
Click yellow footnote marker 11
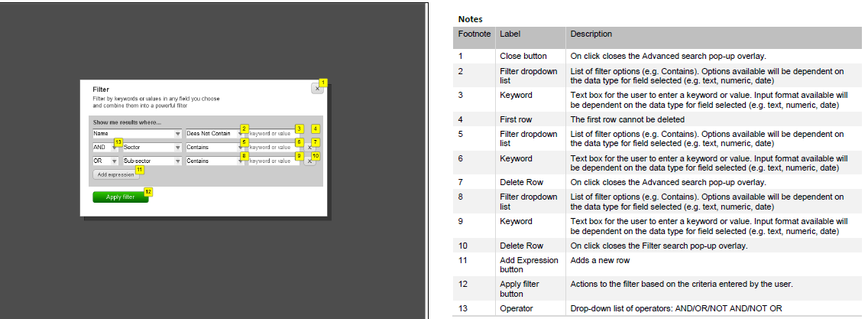[x=140, y=170]
